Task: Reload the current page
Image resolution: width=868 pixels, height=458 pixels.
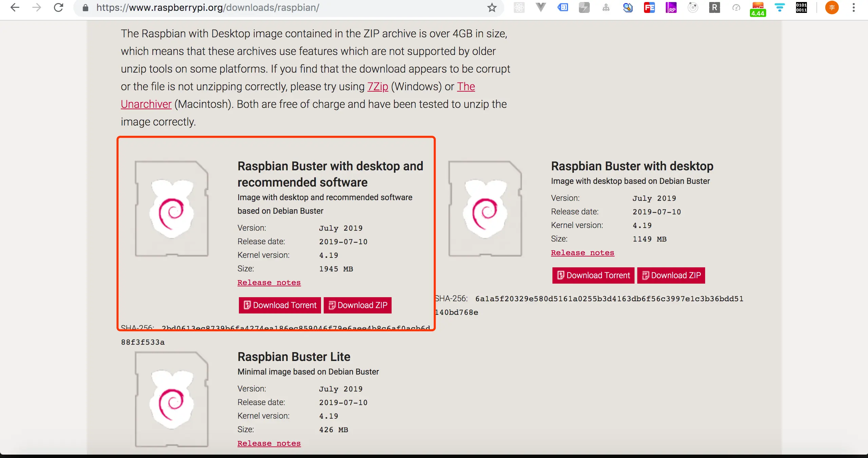Action: (x=59, y=7)
